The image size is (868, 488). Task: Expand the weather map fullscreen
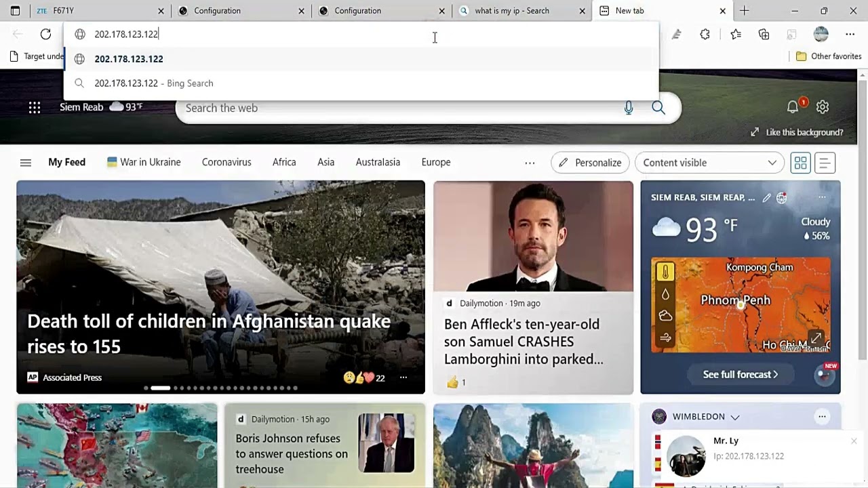click(x=816, y=338)
